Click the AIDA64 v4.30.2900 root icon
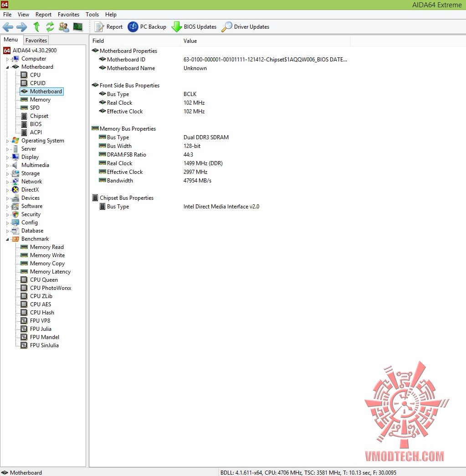 point(7,51)
